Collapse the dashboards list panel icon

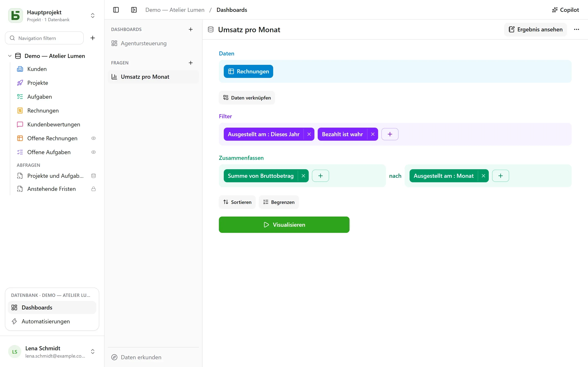pos(134,10)
